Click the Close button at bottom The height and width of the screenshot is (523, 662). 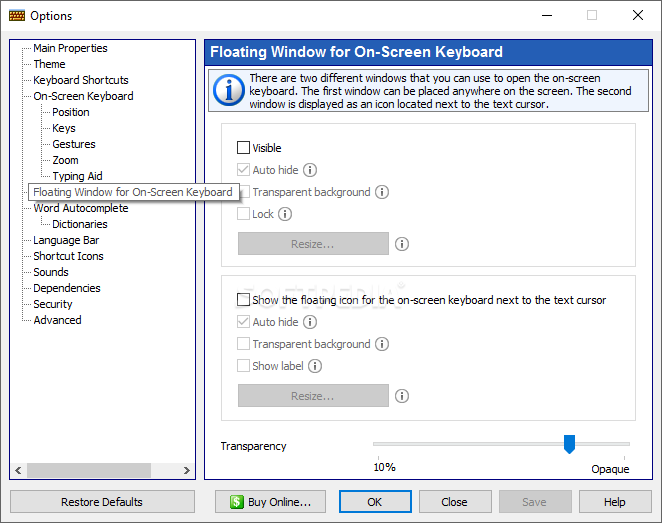(455, 502)
